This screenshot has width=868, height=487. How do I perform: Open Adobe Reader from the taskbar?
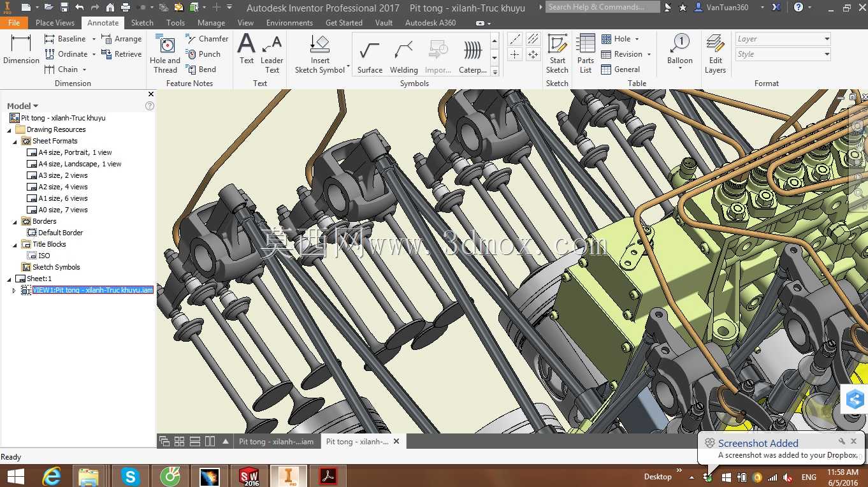(328, 476)
